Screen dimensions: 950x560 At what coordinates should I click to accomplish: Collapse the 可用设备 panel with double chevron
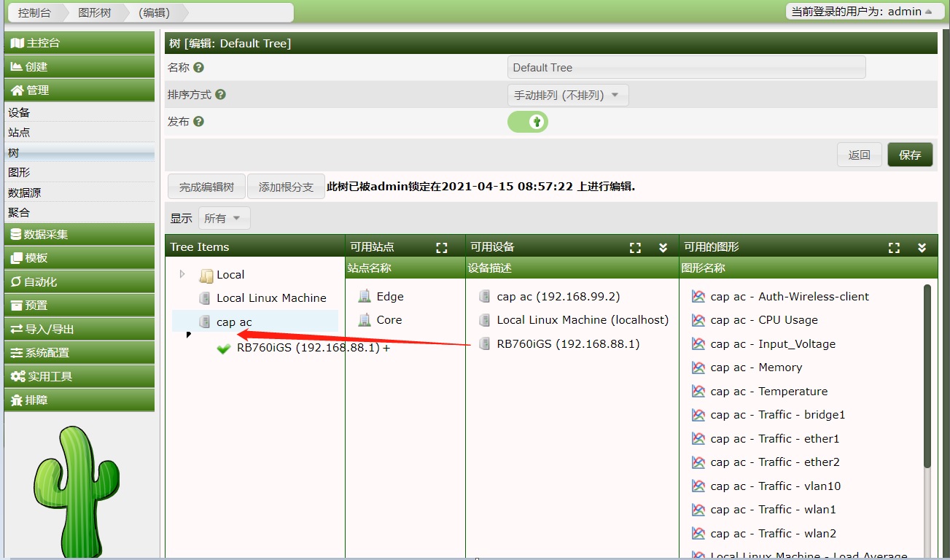pyautogui.click(x=663, y=248)
